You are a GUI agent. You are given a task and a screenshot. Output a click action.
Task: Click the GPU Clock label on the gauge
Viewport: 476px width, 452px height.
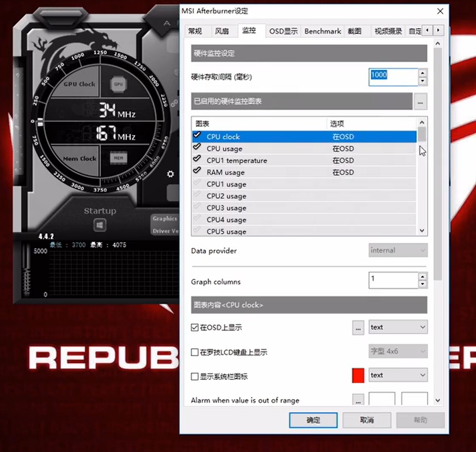[80, 84]
